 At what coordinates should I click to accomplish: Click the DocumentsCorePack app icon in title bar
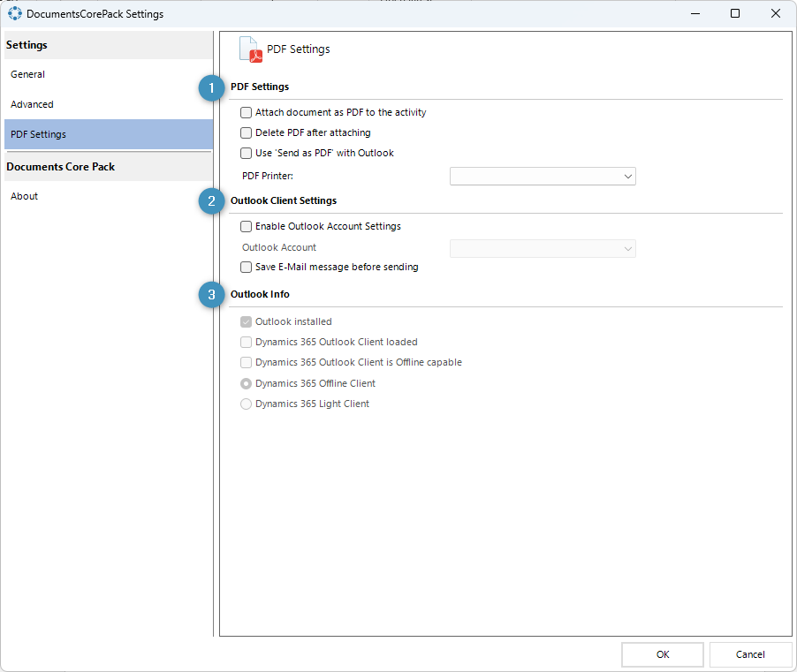point(15,14)
